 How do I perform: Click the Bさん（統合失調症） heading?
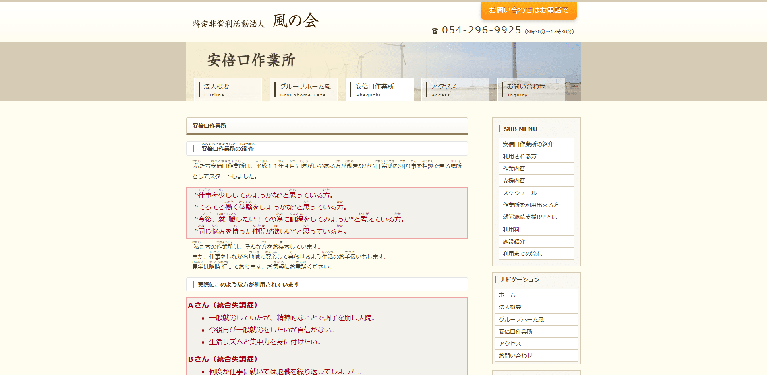coord(223,359)
